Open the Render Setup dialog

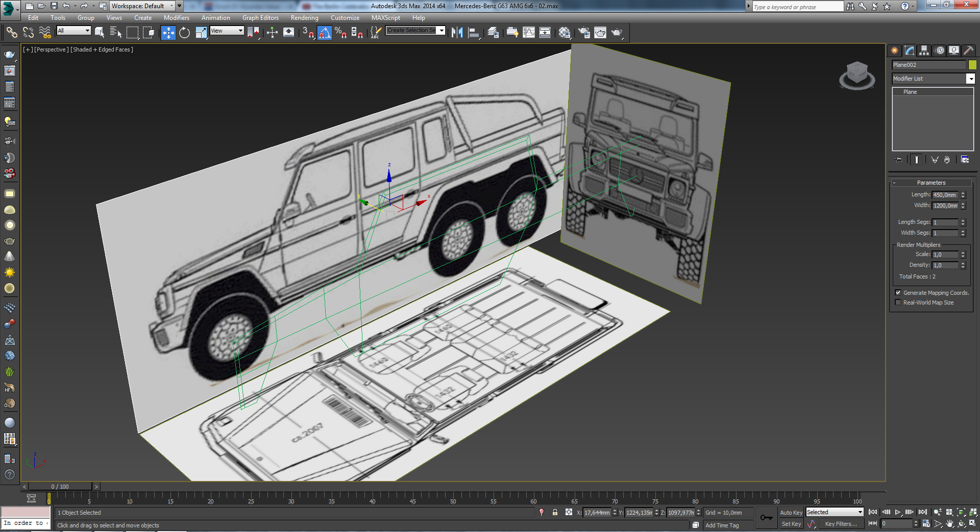coord(584,33)
